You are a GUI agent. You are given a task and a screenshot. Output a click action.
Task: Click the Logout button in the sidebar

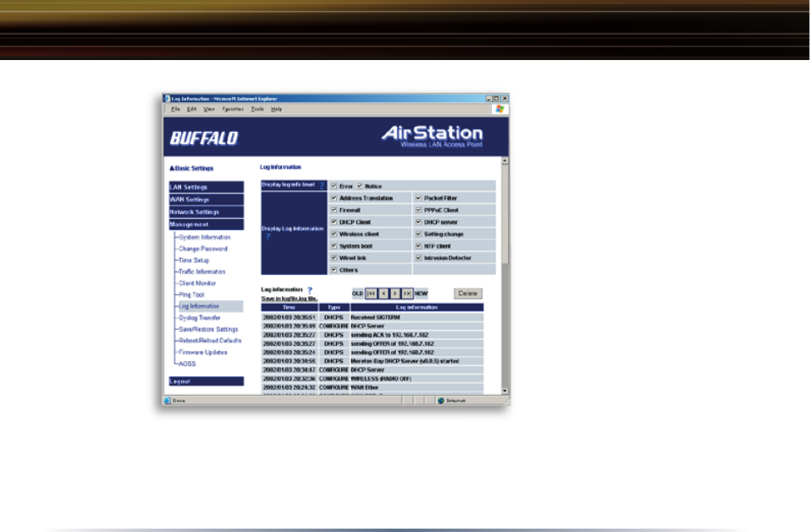pyautogui.click(x=207, y=381)
